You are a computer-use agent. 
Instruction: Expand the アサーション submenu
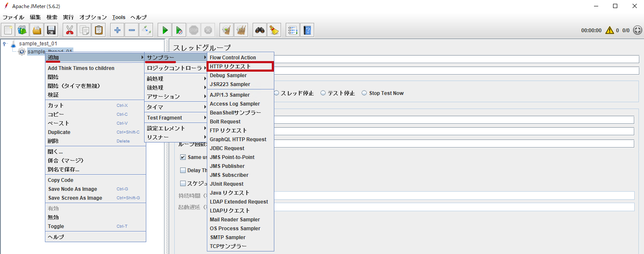176,96
